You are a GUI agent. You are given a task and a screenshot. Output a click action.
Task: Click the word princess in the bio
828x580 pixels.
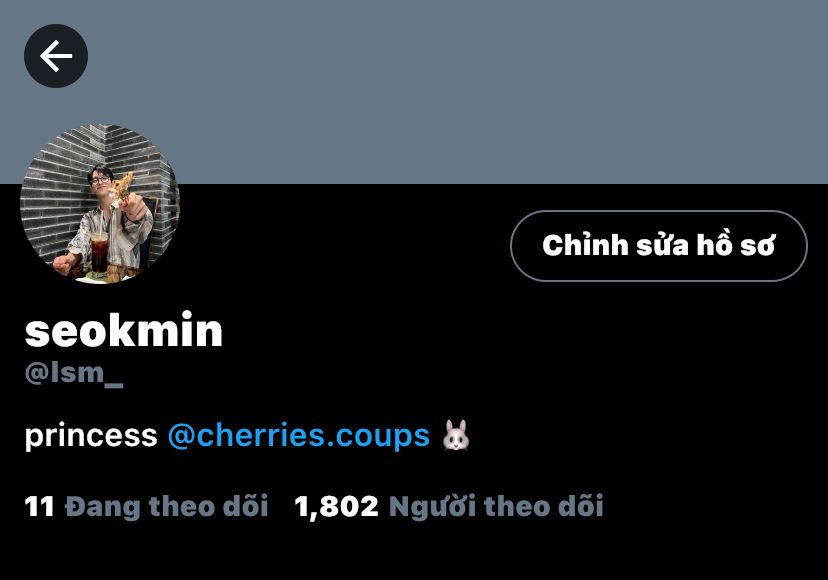click(91, 436)
